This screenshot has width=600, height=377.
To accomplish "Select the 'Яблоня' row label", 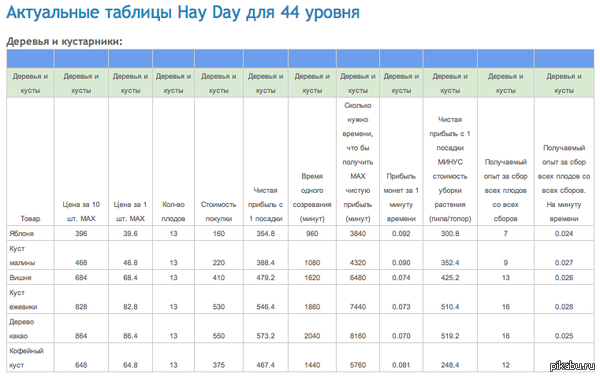I will tap(22, 233).
